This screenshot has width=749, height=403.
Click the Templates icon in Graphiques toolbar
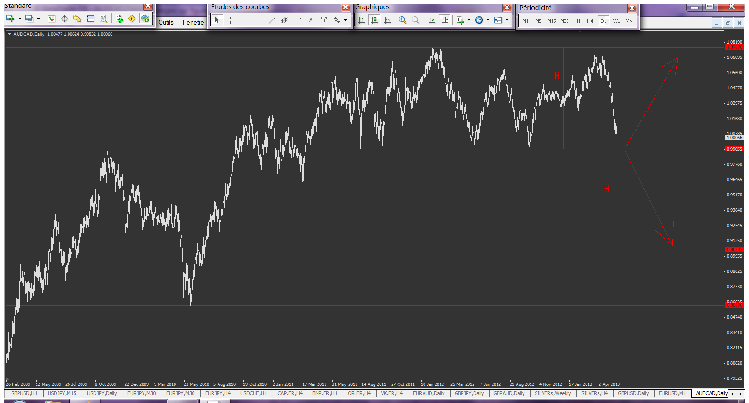[498, 20]
